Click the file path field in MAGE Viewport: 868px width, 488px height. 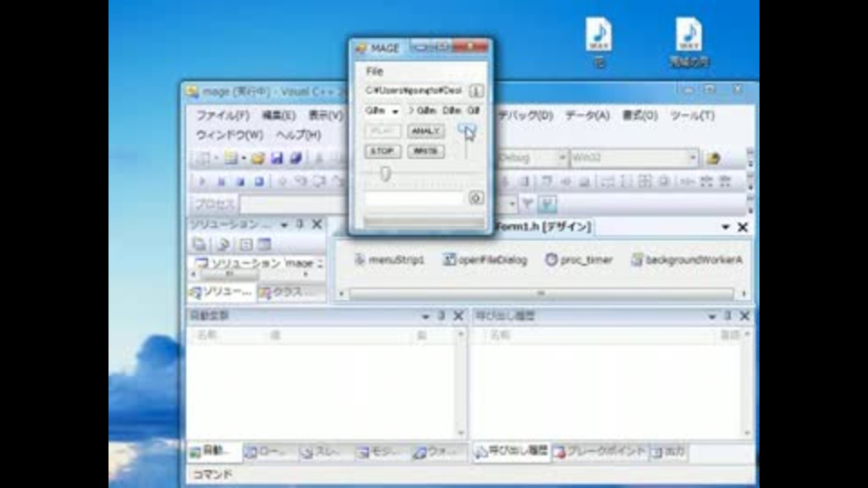tap(414, 90)
